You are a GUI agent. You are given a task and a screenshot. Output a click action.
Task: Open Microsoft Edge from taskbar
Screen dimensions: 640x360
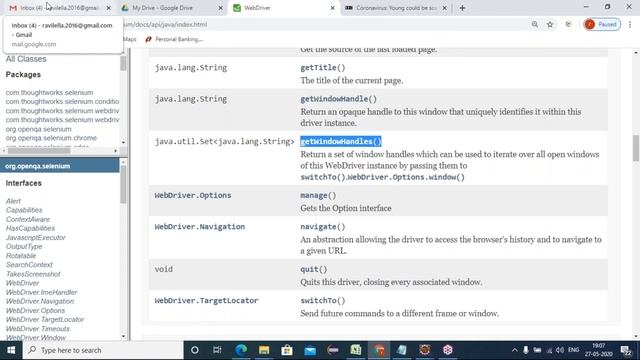(241, 350)
